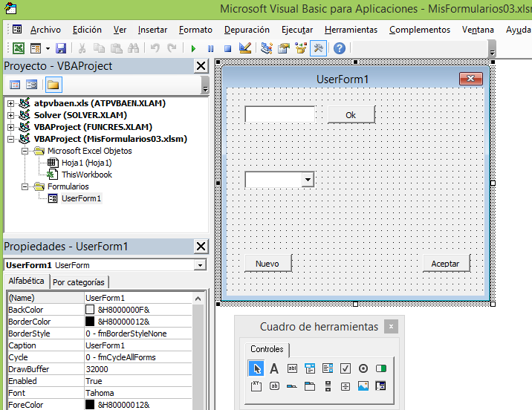Open Project Explorer toolbar icon
Image resolution: width=532 pixels, height=410 pixels.
click(x=267, y=48)
